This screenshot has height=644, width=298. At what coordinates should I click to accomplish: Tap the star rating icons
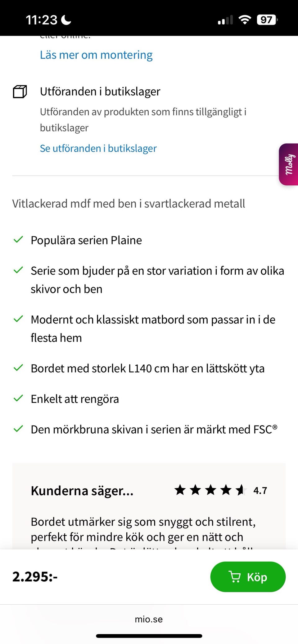(210, 490)
